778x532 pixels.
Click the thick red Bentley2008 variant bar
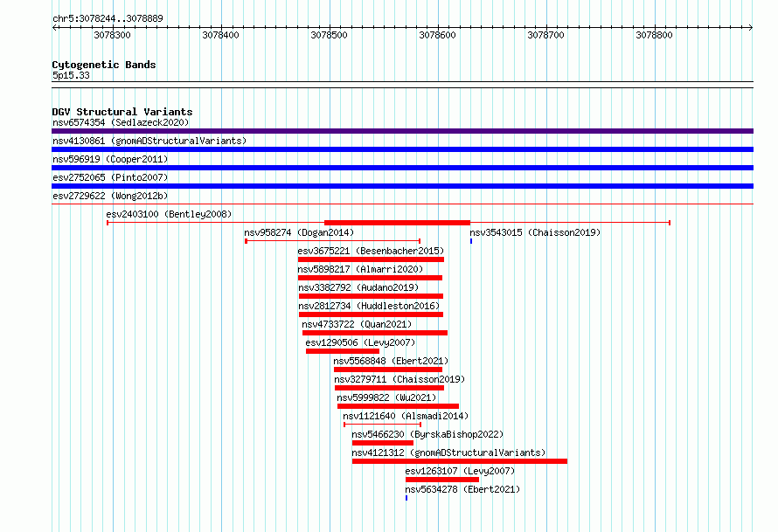397,223
